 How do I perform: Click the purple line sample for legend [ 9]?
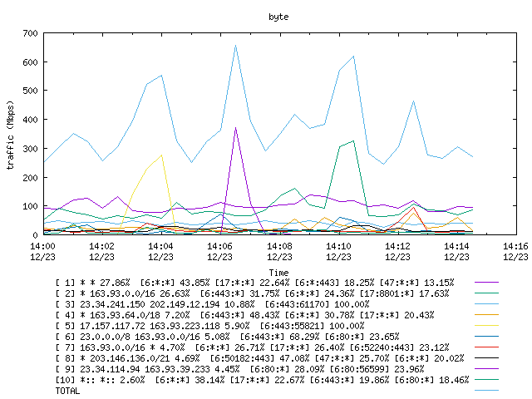(x=486, y=369)
